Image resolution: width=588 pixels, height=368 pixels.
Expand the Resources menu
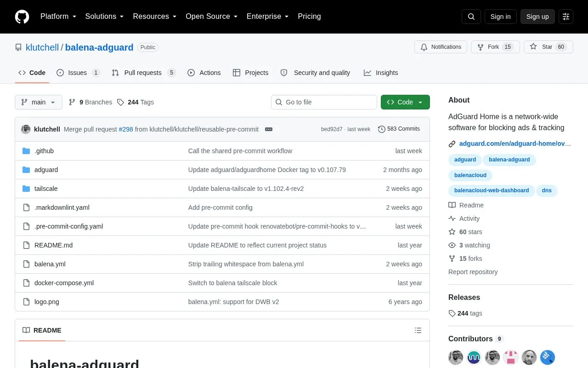tap(155, 17)
